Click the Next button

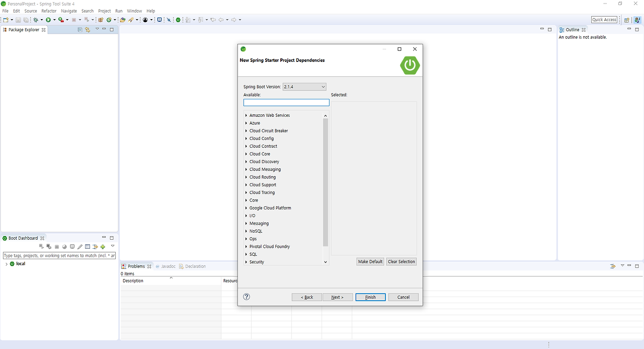tap(338, 297)
